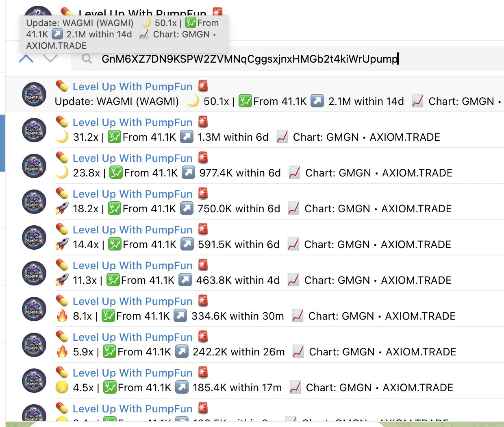Click fire emoji in the 5.9x row
504x427 pixels.
[62, 352]
